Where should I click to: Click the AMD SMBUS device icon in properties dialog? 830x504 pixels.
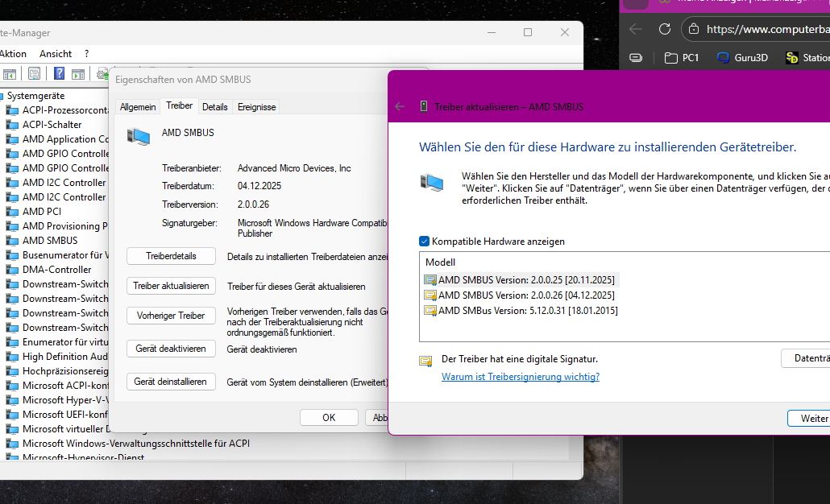138,136
